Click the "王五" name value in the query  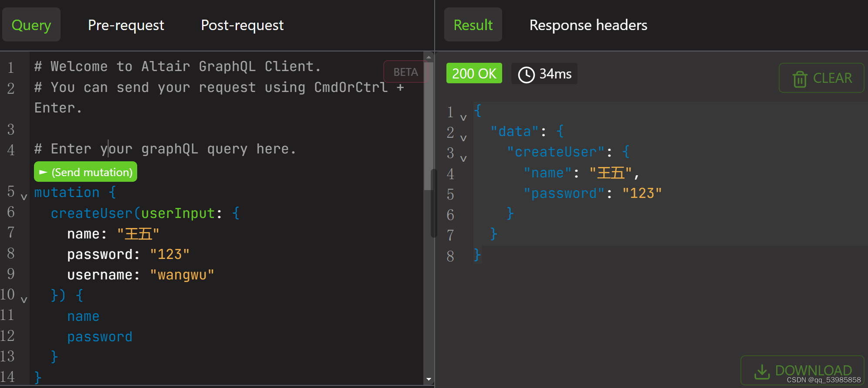(x=138, y=234)
